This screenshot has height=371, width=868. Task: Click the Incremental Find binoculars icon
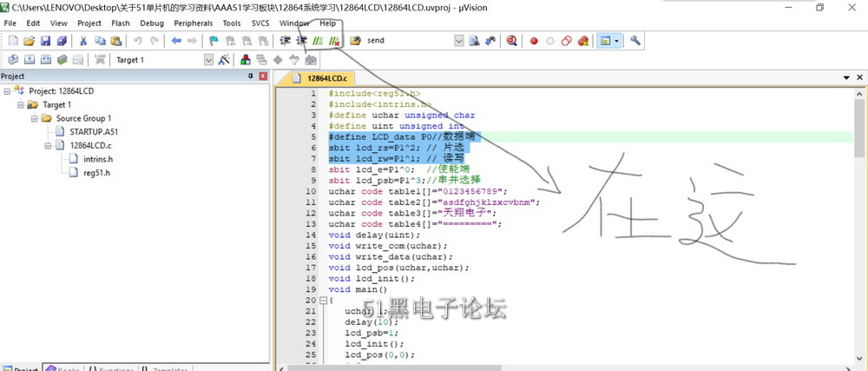click(490, 41)
